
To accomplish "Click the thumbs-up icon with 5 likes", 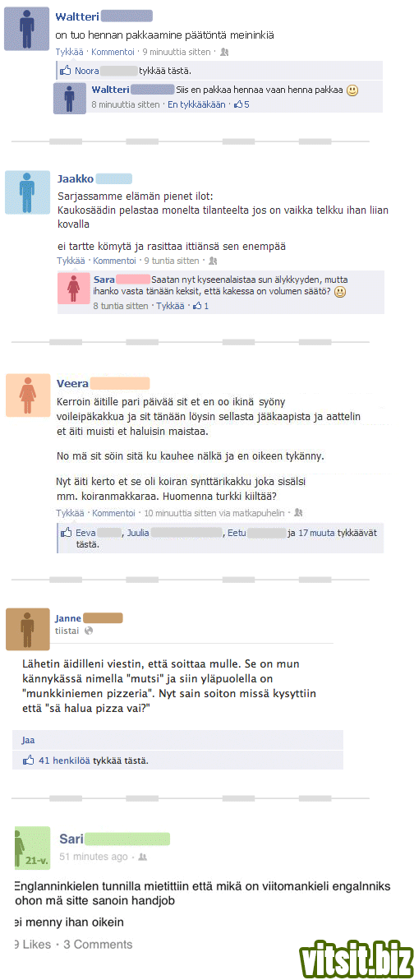I will 238,105.
